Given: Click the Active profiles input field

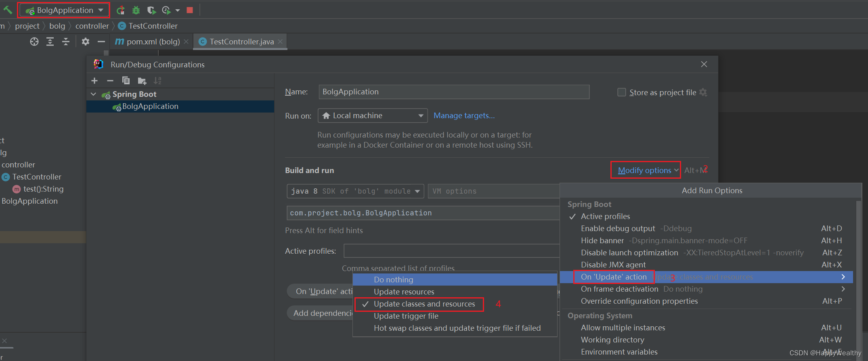Looking at the screenshot, I should click(x=452, y=251).
